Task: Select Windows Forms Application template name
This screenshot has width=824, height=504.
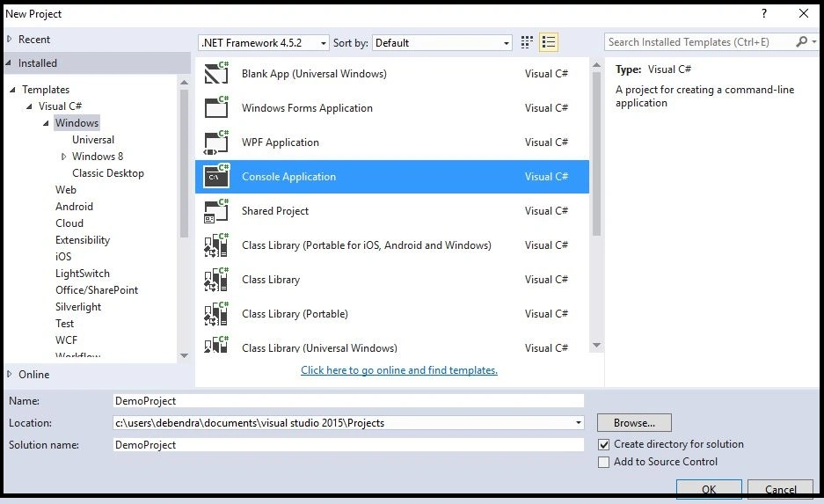Action: coord(307,107)
